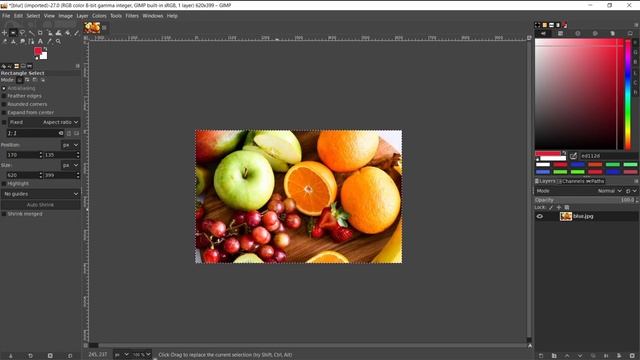Enable Shrink merged checkbox
Viewport: 640px width, 360px height.
[x=4, y=214]
